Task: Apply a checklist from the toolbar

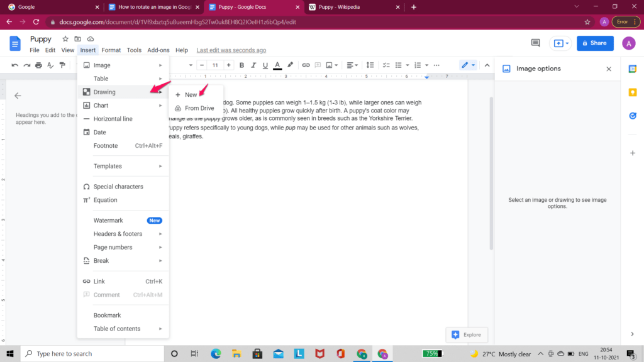Action: click(386, 65)
